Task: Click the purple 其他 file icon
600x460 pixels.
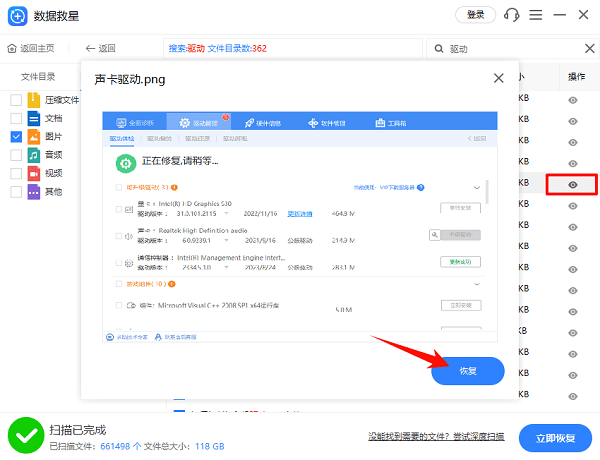Action: 34,192
